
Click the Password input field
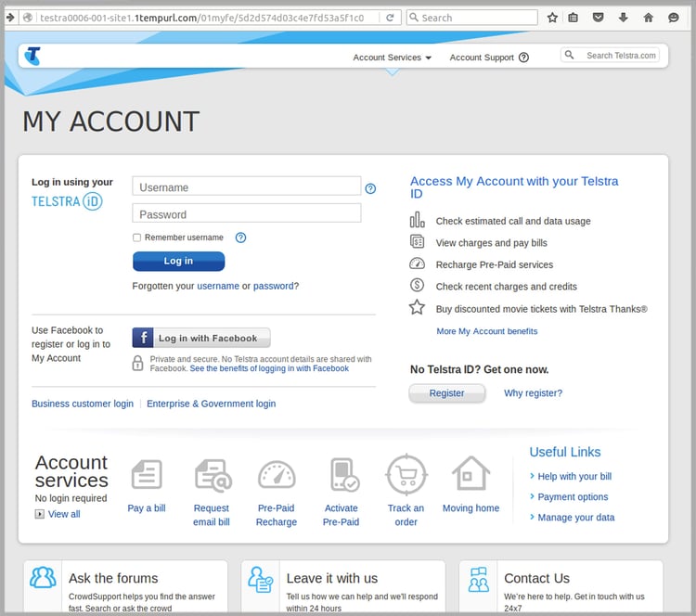(247, 213)
